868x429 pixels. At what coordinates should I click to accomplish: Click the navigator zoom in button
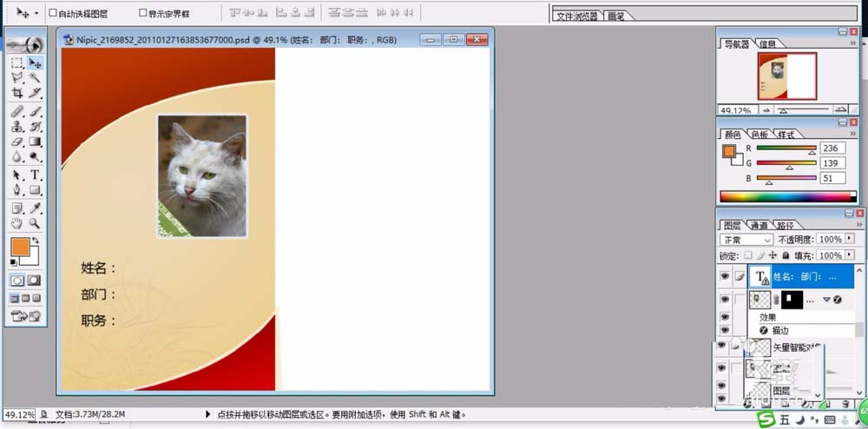[840, 109]
